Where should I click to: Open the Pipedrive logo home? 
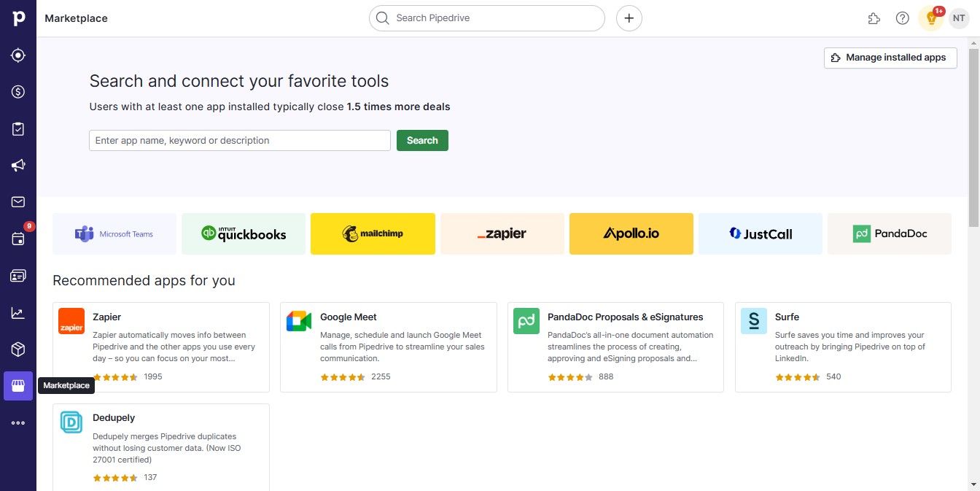(18, 18)
